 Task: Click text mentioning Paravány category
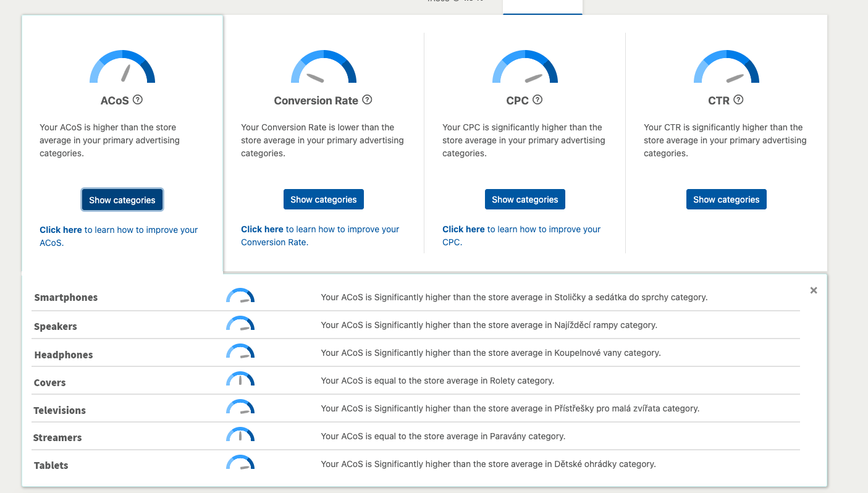pyautogui.click(x=443, y=436)
